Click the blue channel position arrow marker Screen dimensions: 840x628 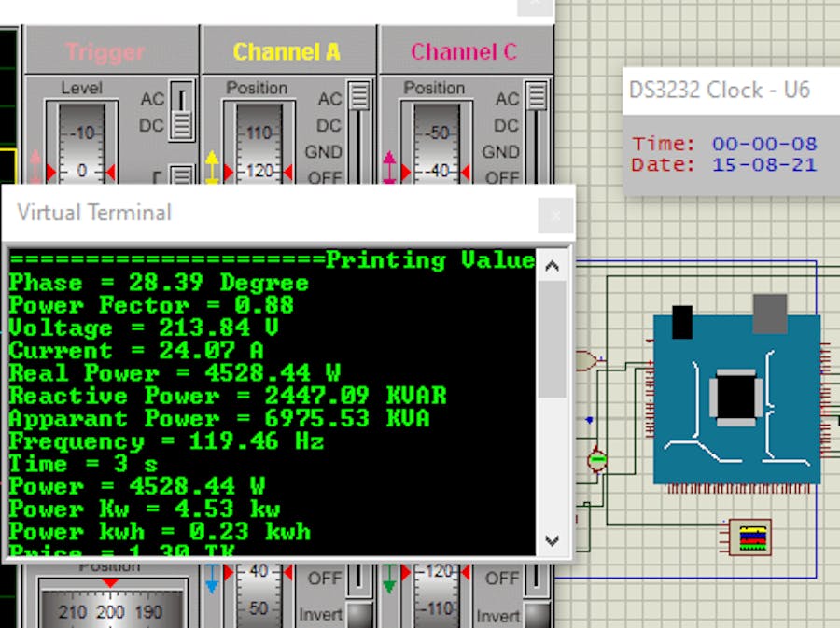[212, 582]
